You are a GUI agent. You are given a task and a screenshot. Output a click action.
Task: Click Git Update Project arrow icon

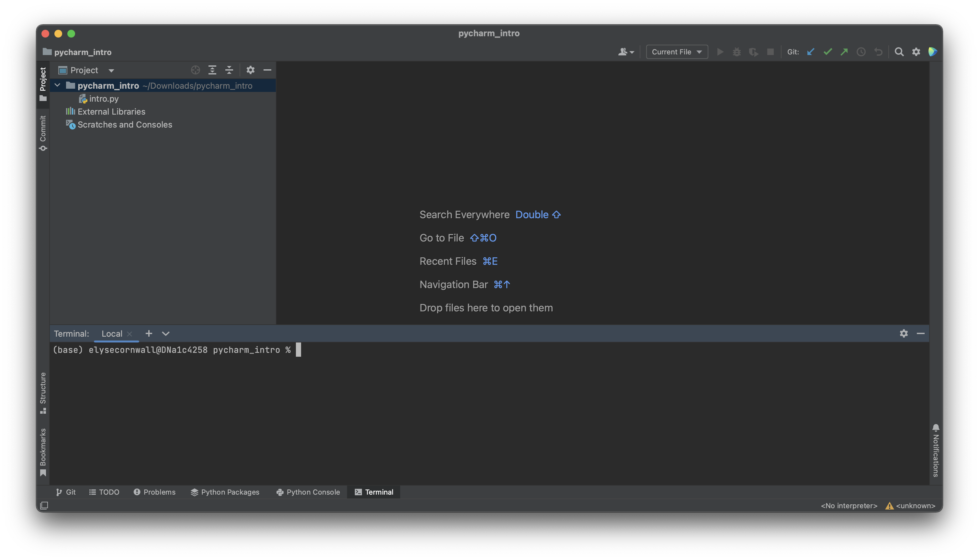[811, 51]
